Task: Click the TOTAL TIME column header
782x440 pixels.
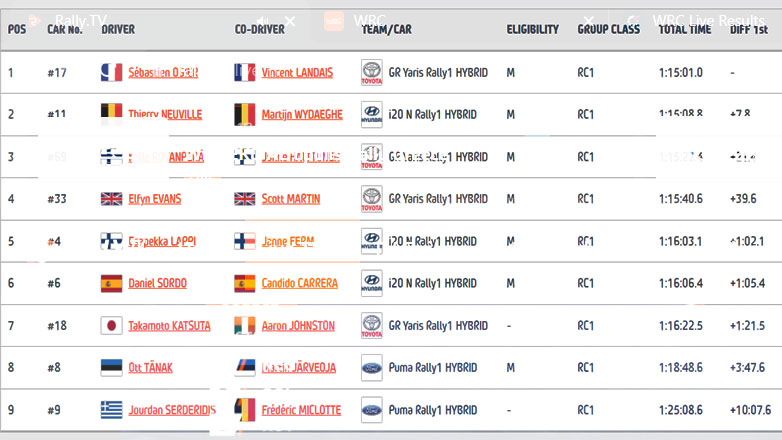Action: 685,30
